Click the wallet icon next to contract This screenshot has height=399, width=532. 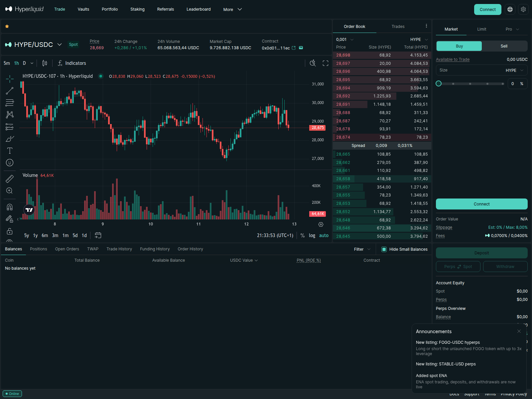(301, 48)
